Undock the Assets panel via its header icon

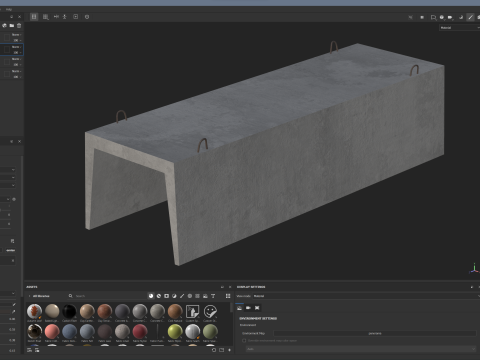(222, 287)
